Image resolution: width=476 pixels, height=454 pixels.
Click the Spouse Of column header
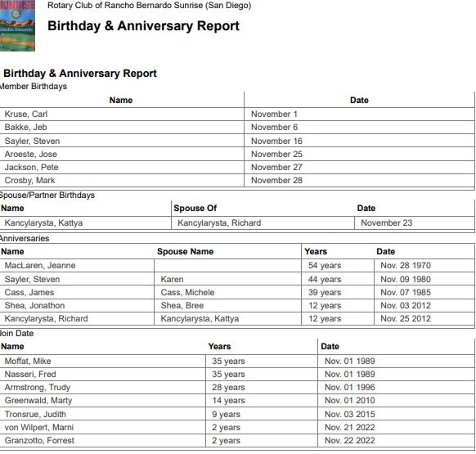coord(195,208)
